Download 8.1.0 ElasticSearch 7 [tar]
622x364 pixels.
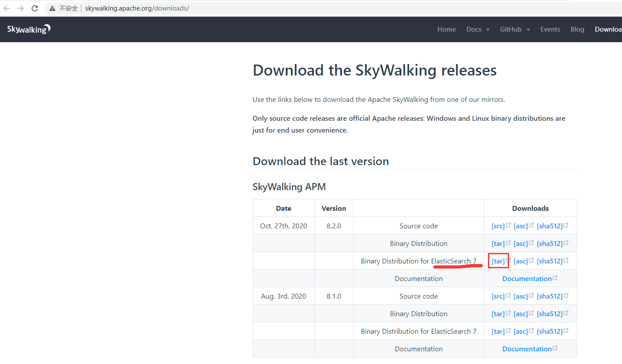pyautogui.click(x=498, y=332)
